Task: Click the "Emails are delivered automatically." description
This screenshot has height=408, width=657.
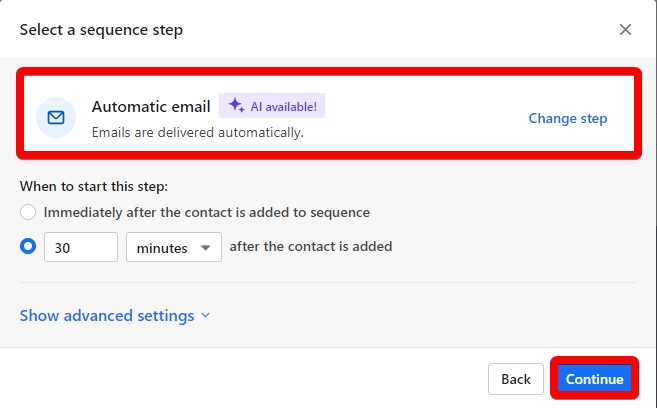Action: (197, 131)
